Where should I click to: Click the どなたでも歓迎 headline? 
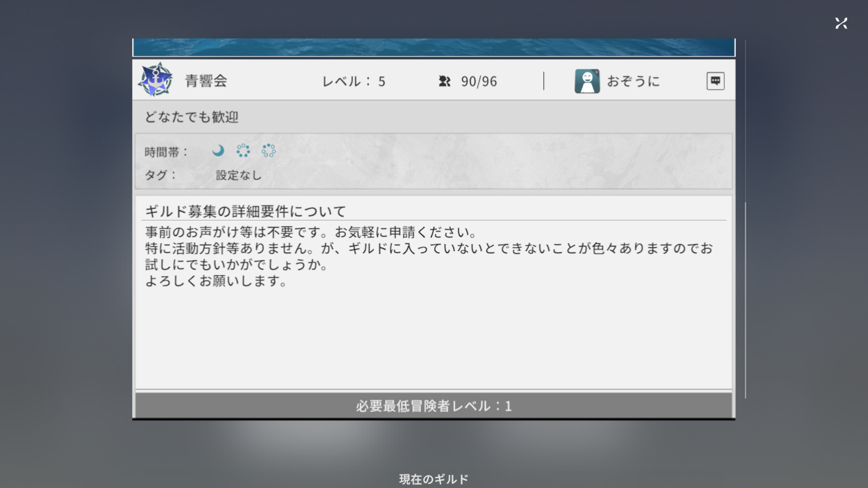191,117
